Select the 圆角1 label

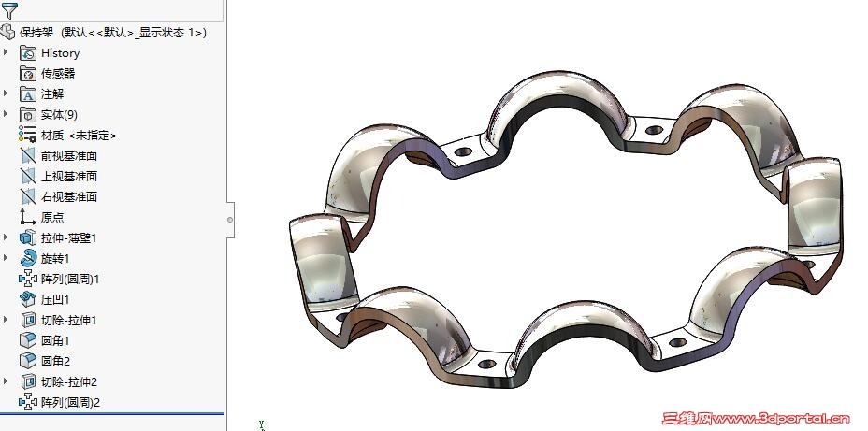pos(55,341)
